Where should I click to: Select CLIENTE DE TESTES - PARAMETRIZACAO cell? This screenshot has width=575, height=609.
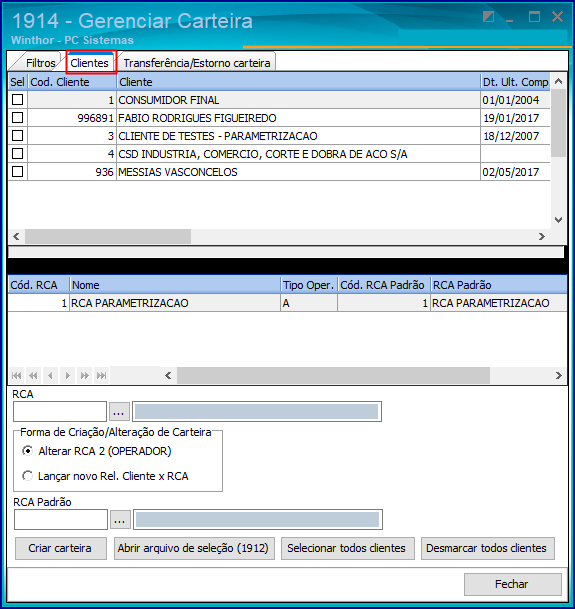pyautogui.click(x=298, y=136)
